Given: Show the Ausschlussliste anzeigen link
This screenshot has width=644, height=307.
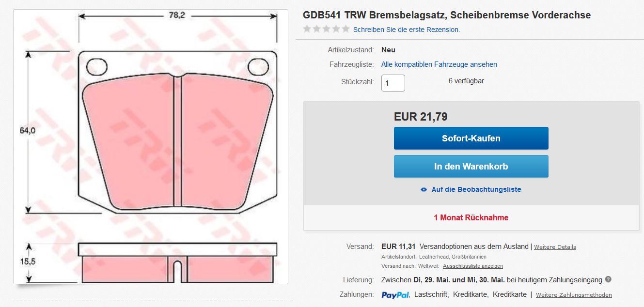Looking at the screenshot, I should (x=473, y=266).
